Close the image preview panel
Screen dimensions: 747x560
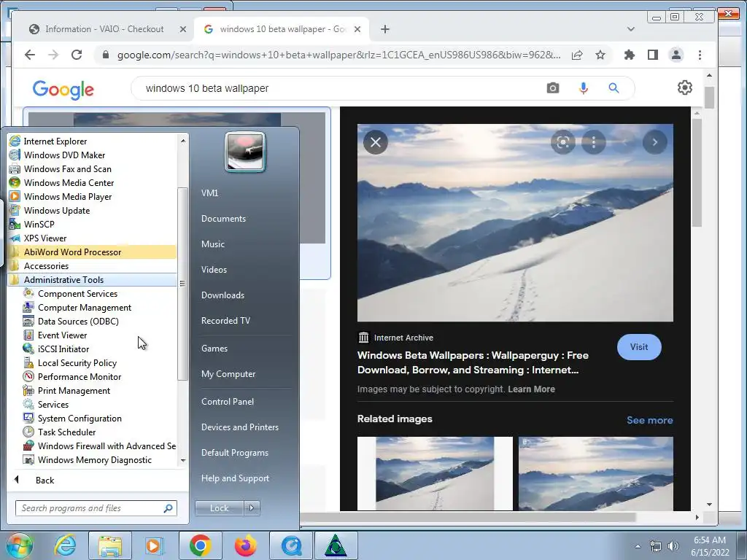click(376, 142)
